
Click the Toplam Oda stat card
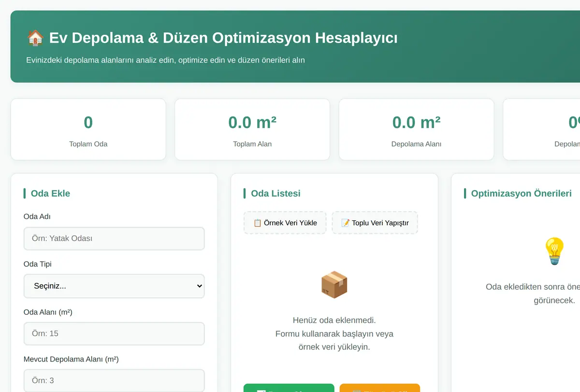coord(88,130)
